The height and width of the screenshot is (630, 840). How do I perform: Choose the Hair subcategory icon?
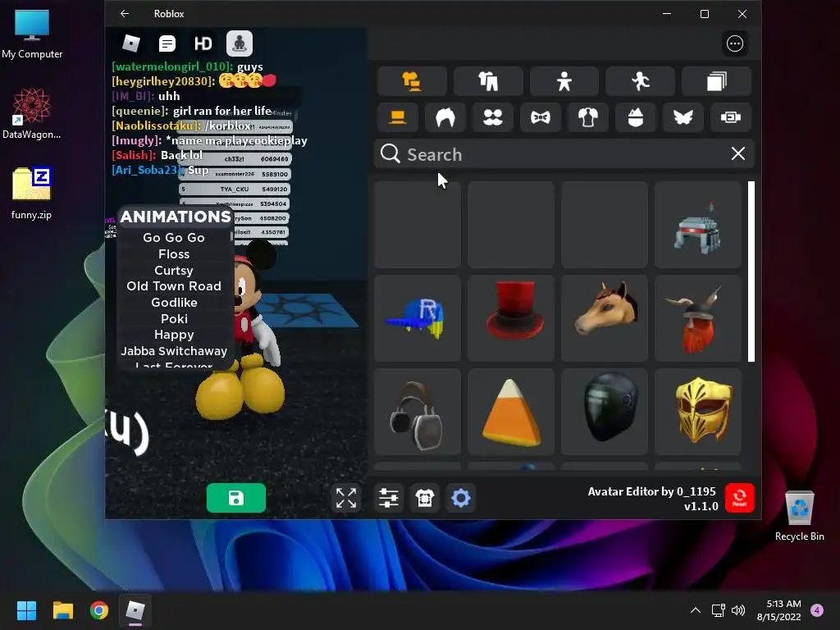(x=445, y=117)
